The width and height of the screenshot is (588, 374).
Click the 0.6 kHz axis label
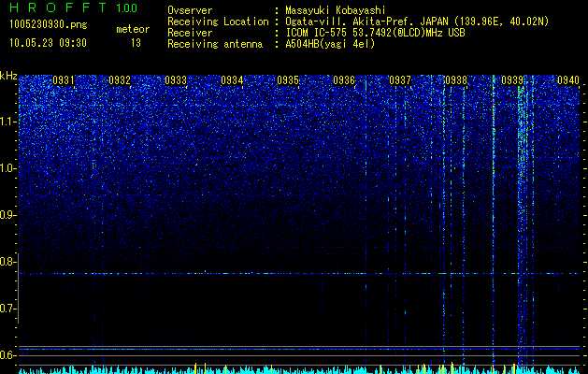click(8, 355)
